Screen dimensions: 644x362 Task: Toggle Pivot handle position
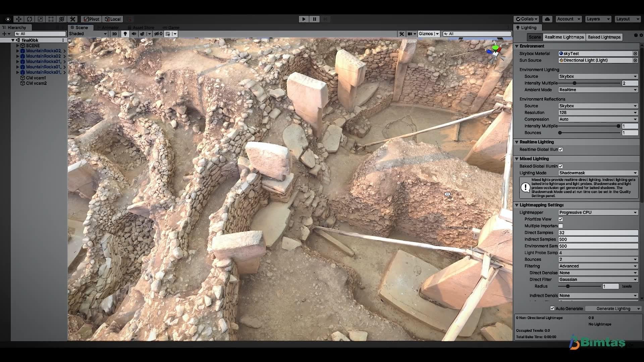click(92, 19)
